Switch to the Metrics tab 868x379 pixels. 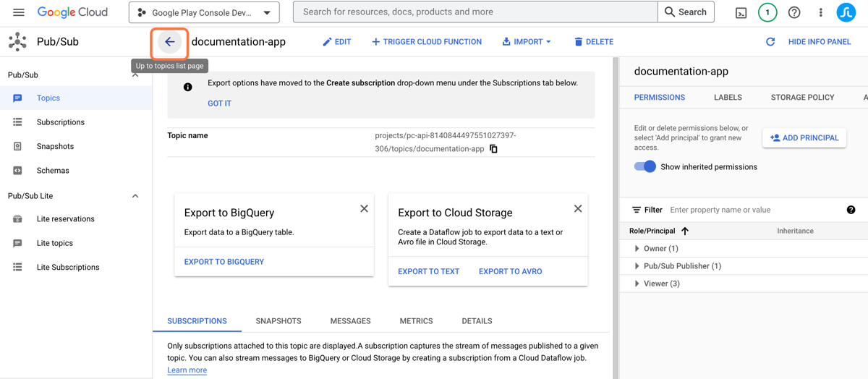point(417,321)
